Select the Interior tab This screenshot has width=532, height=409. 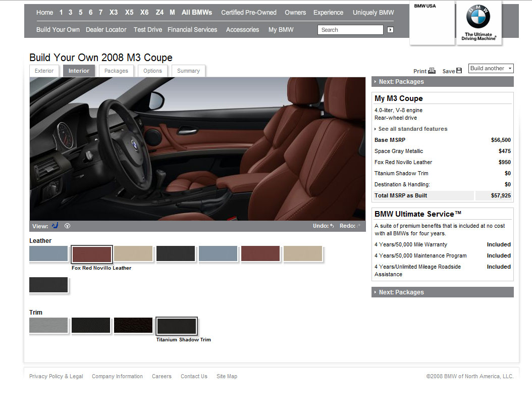tap(79, 71)
